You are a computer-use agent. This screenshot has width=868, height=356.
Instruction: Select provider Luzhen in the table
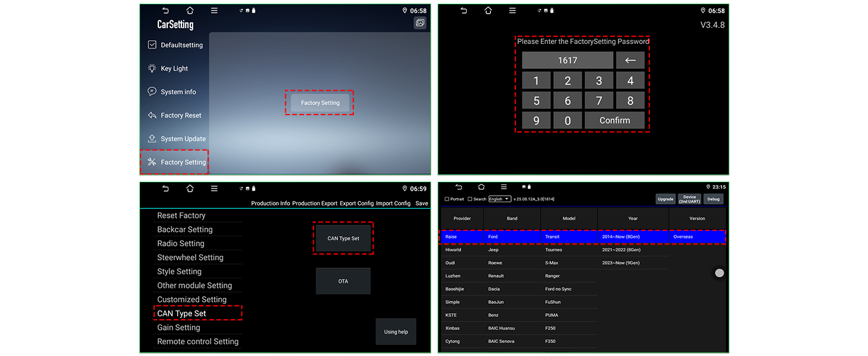tap(462, 276)
